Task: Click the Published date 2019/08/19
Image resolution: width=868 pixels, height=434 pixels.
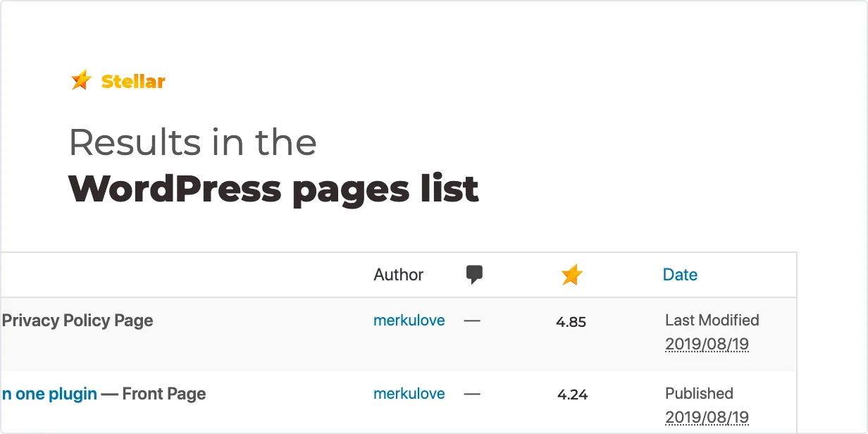Action: click(x=707, y=418)
